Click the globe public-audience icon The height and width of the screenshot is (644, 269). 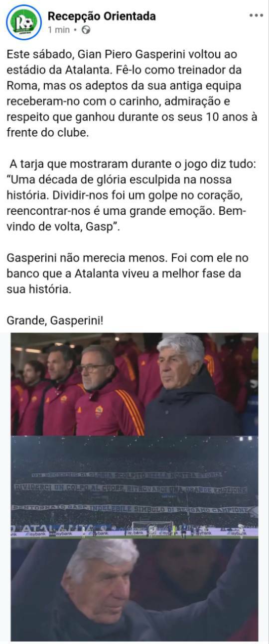[86, 30]
